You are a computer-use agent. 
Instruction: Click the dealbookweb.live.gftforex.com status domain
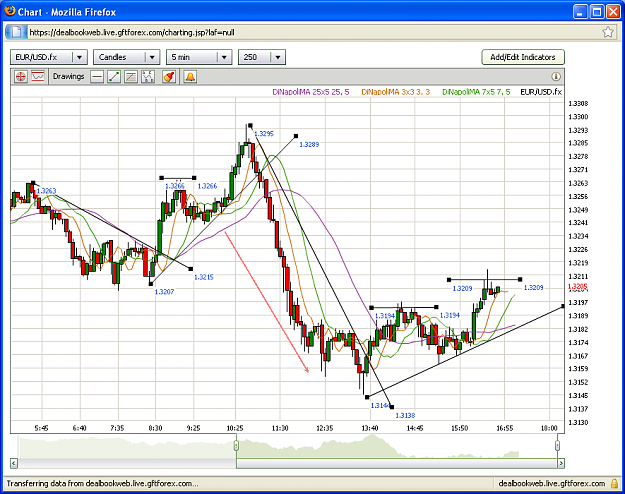point(552,484)
